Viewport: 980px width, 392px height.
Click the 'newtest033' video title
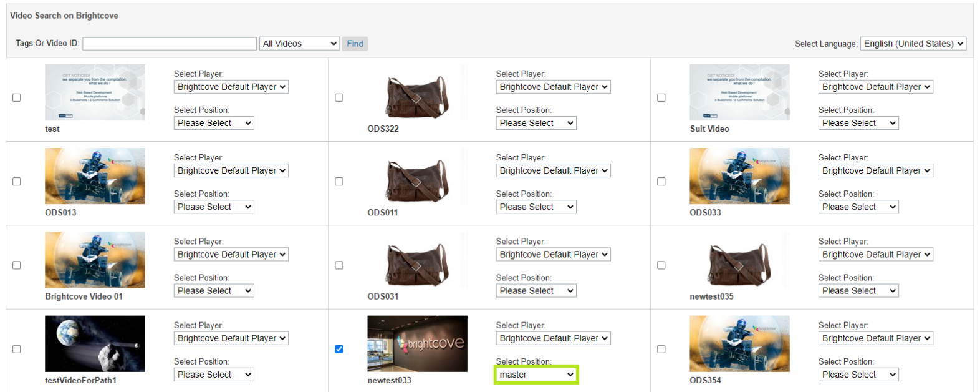(x=389, y=380)
